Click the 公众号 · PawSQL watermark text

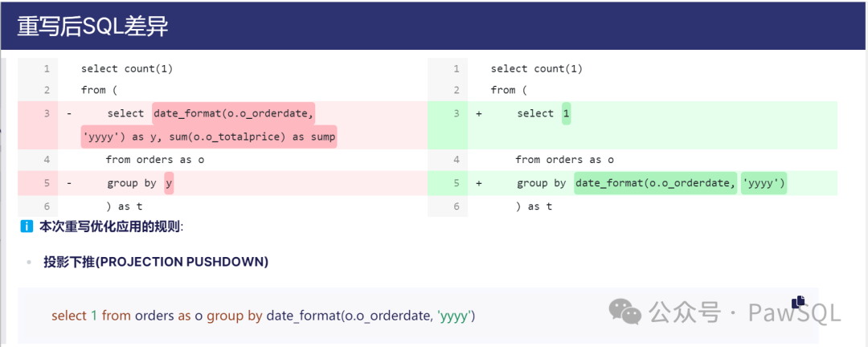(x=744, y=312)
